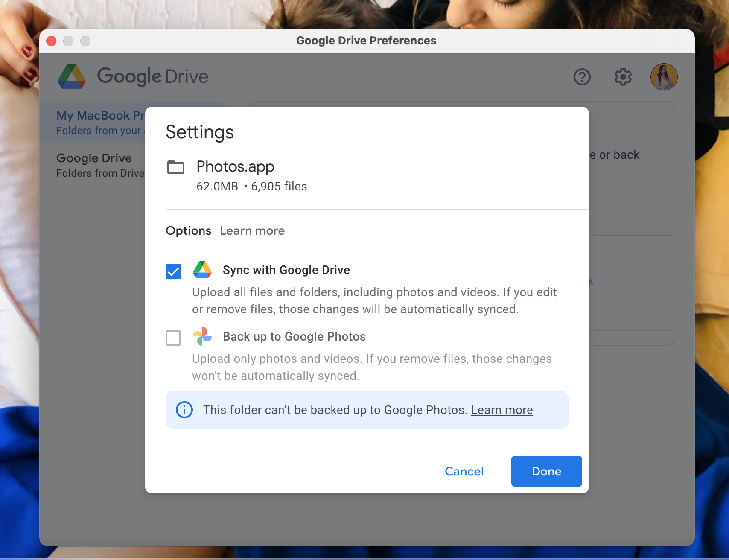729x560 pixels.
Task: Check Back up to Google Photos checkbox
Action: [x=173, y=338]
